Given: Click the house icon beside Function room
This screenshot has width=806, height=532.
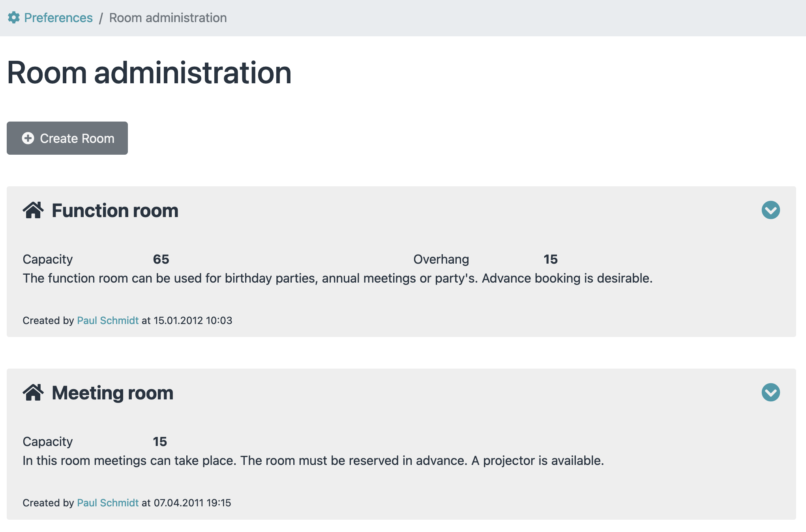Looking at the screenshot, I should pos(33,210).
